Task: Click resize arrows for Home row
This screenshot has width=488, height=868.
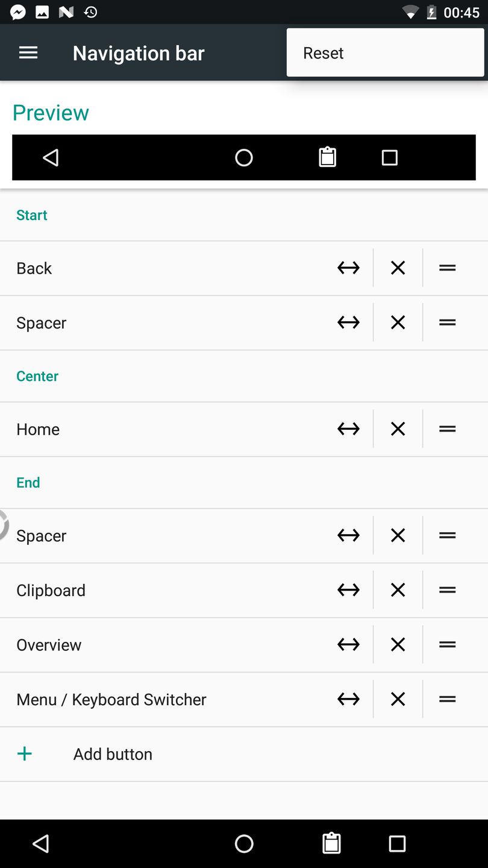Action: click(x=348, y=429)
